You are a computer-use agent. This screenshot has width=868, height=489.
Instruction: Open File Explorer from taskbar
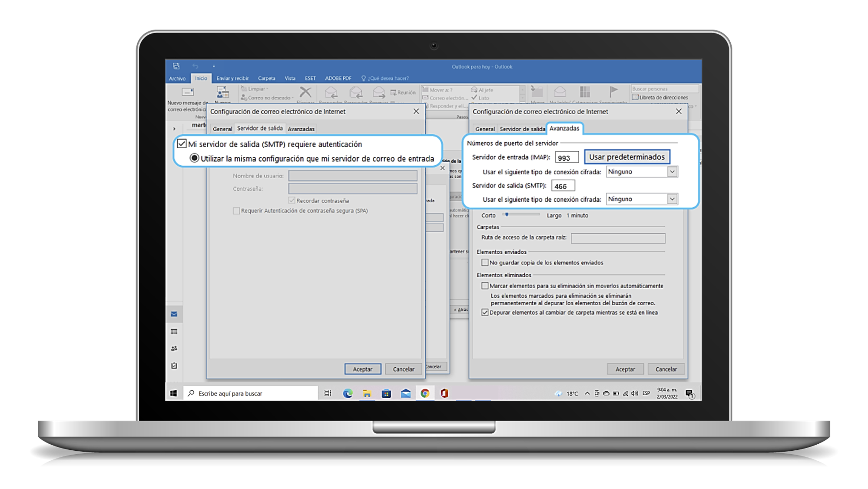coord(367,393)
